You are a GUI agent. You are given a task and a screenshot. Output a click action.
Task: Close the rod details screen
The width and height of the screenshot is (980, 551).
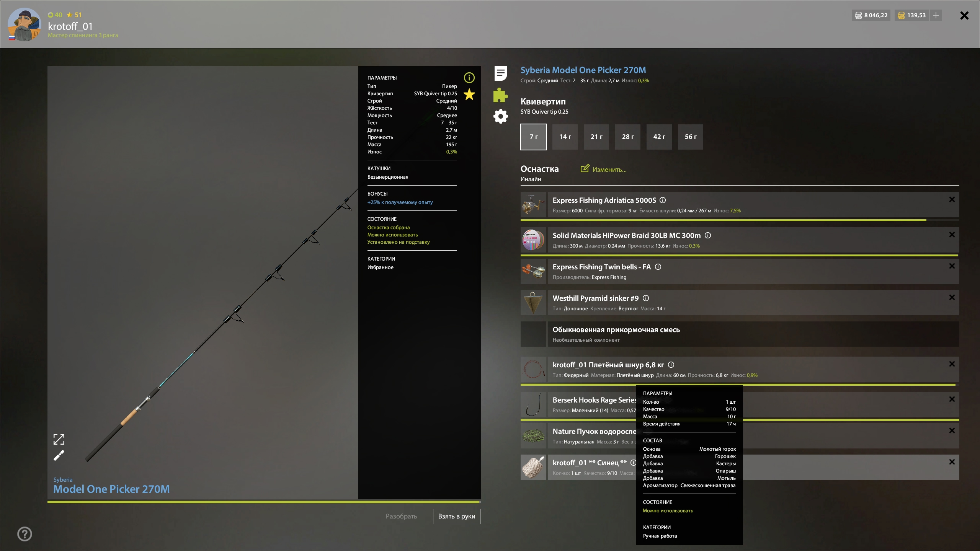pos(964,15)
